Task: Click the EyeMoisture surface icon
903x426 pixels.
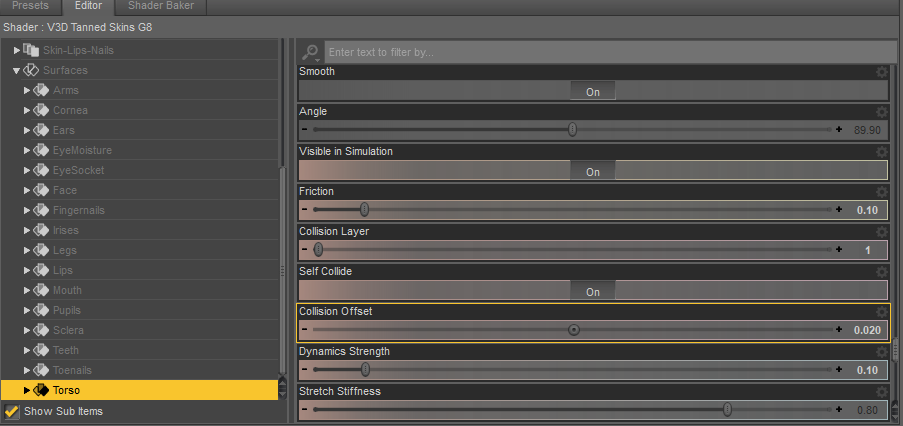Action: [x=41, y=150]
